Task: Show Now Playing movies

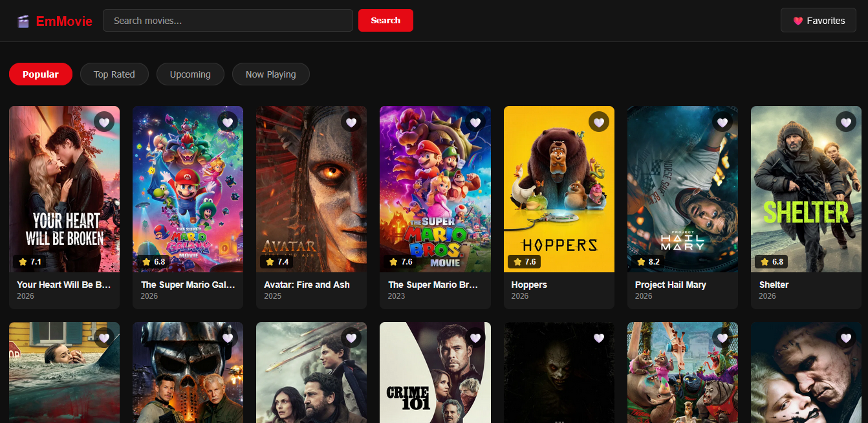Action: pos(271,74)
